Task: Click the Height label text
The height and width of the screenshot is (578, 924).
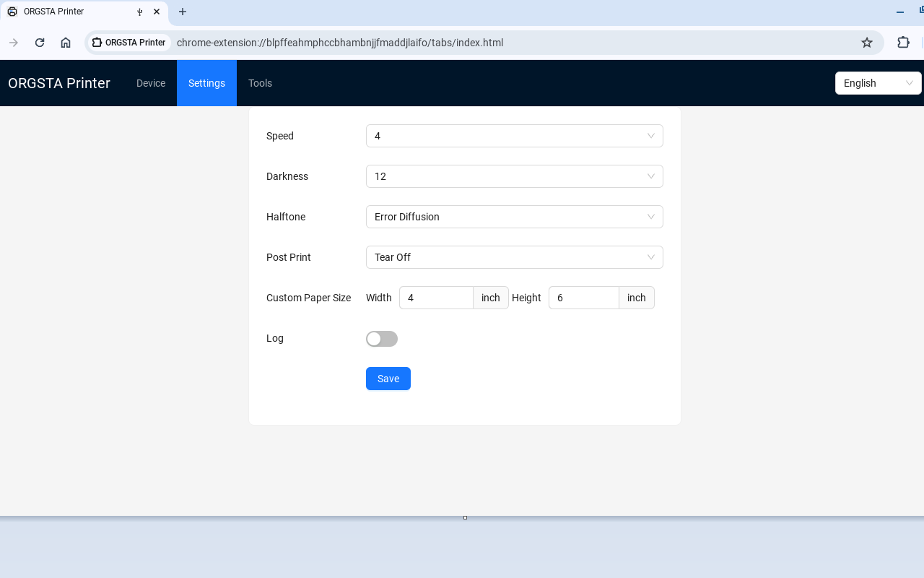Action: pyautogui.click(x=526, y=298)
